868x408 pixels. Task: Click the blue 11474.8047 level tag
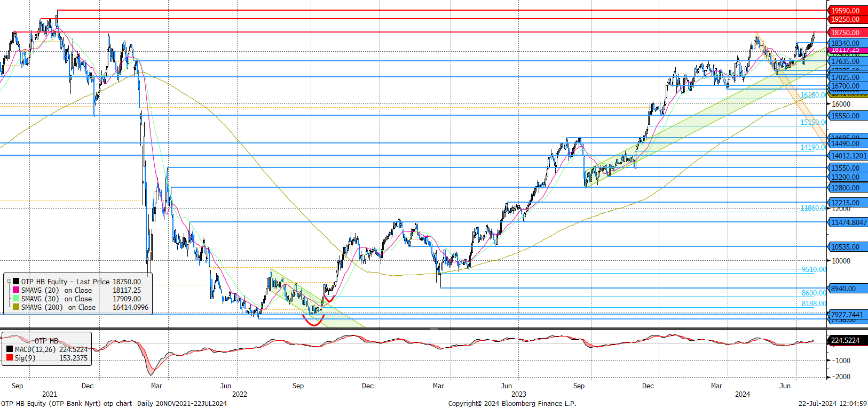(x=847, y=222)
